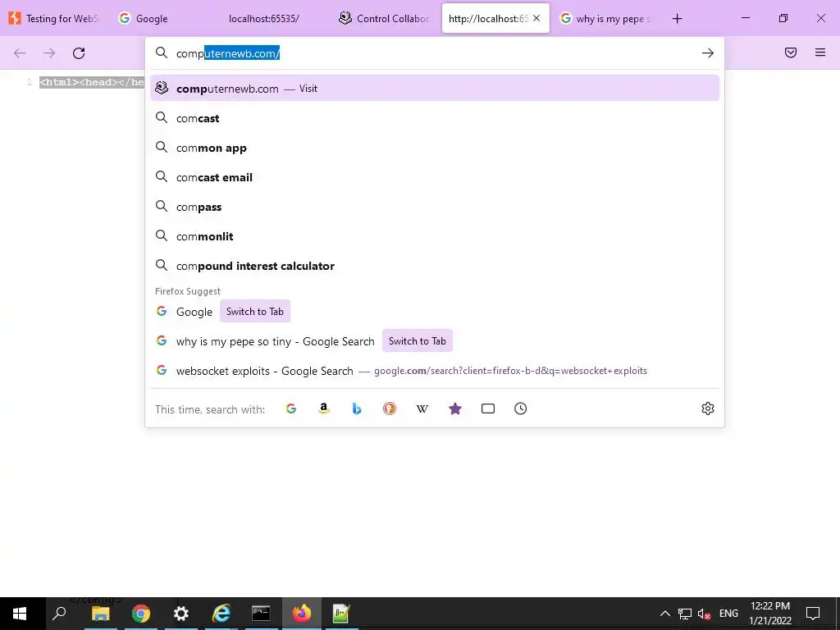840x630 pixels.
Task: Open the notifications action center
Action: (x=813, y=614)
